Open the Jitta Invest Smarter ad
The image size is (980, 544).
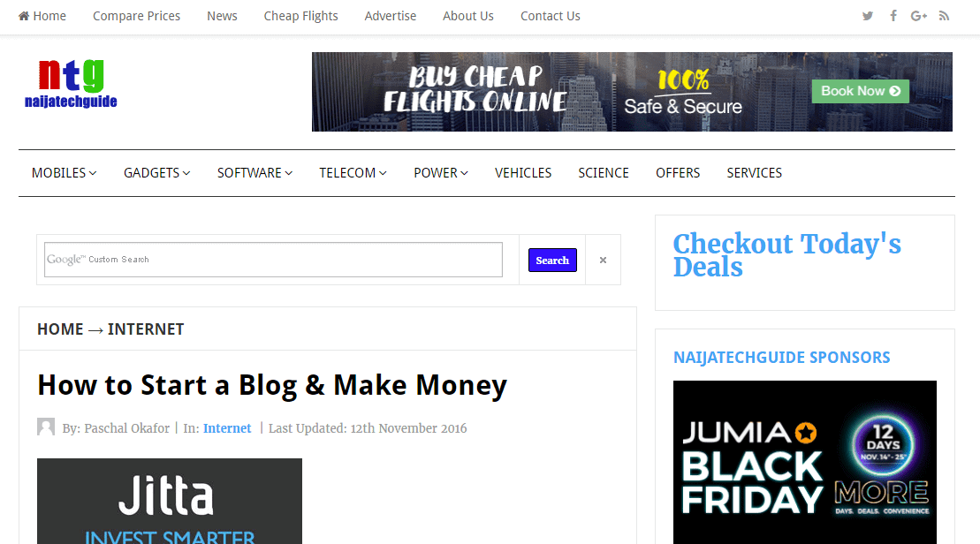click(170, 501)
